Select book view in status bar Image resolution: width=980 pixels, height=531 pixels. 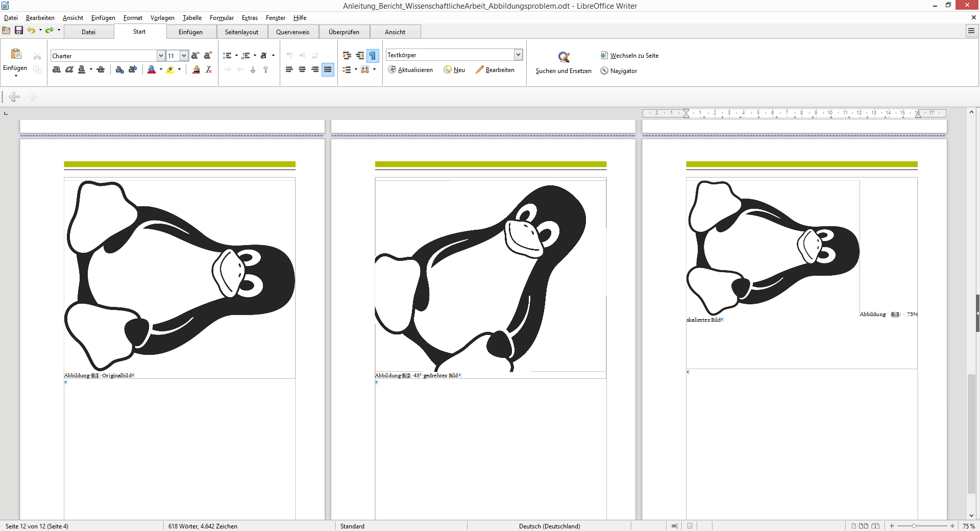875,526
